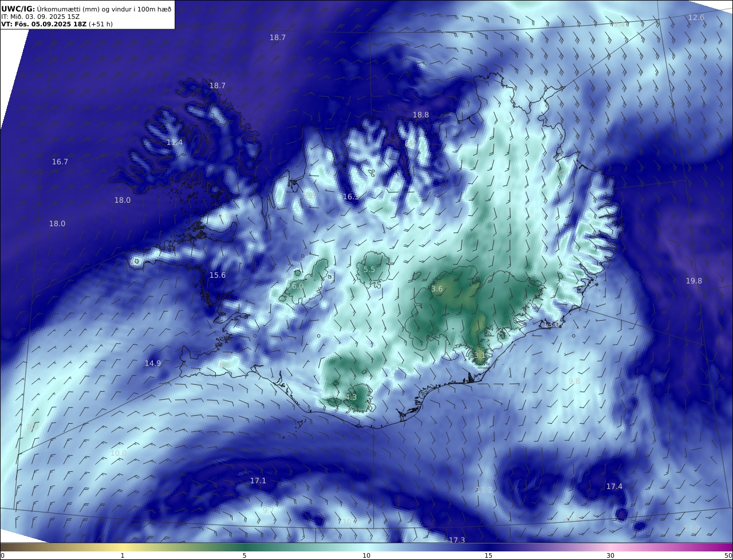
Task: Click the 3.1 value label
Action: (x=480, y=356)
